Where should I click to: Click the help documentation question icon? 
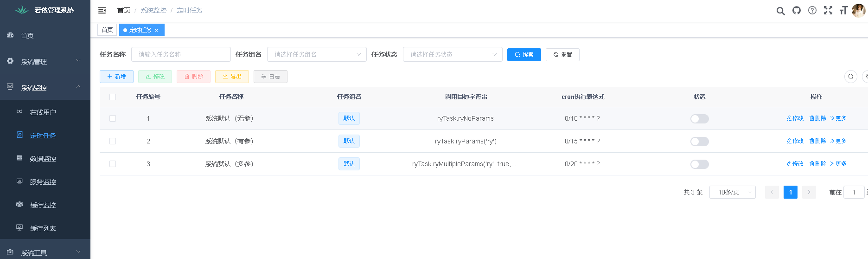point(812,10)
